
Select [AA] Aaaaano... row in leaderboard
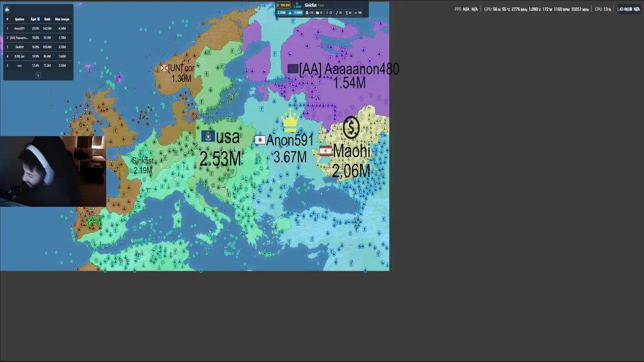(38, 38)
